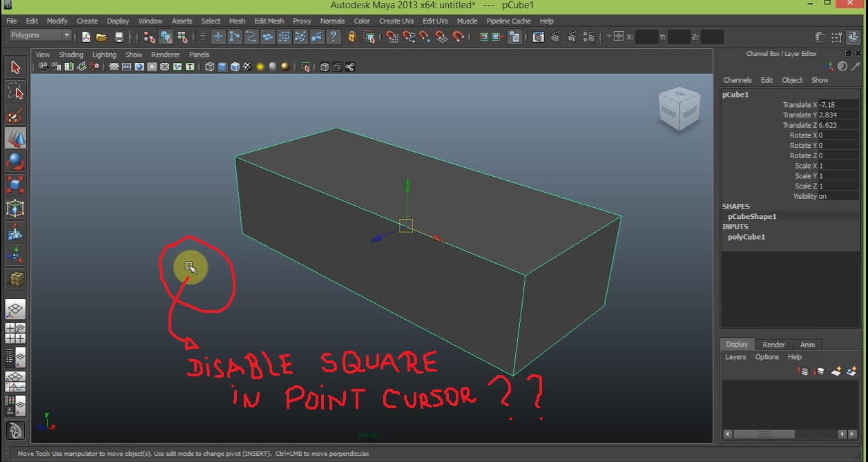
Task: Select the Paint Selection tool
Action: click(x=15, y=115)
